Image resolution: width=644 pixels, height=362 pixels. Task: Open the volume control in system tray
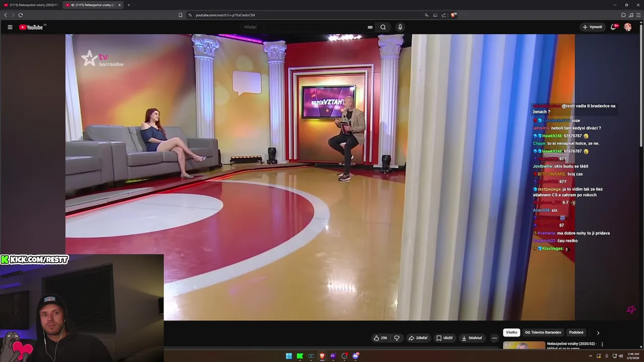click(621, 356)
